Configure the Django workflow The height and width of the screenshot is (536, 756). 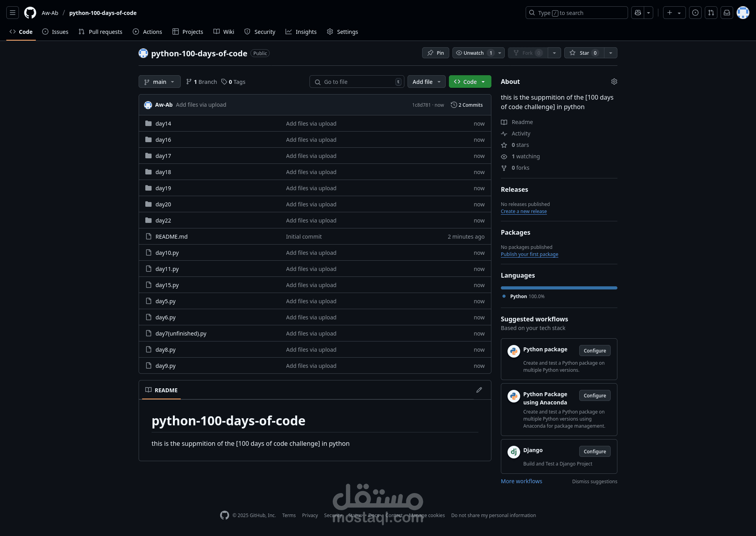click(595, 451)
